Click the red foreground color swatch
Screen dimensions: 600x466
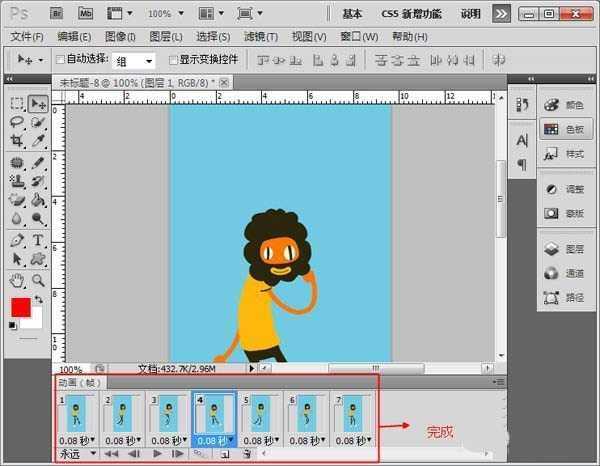pyautogui.click(x=20, y=307)
